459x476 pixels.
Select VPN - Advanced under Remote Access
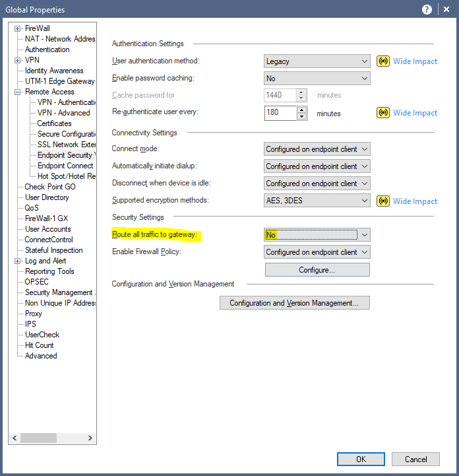[64, 113]
